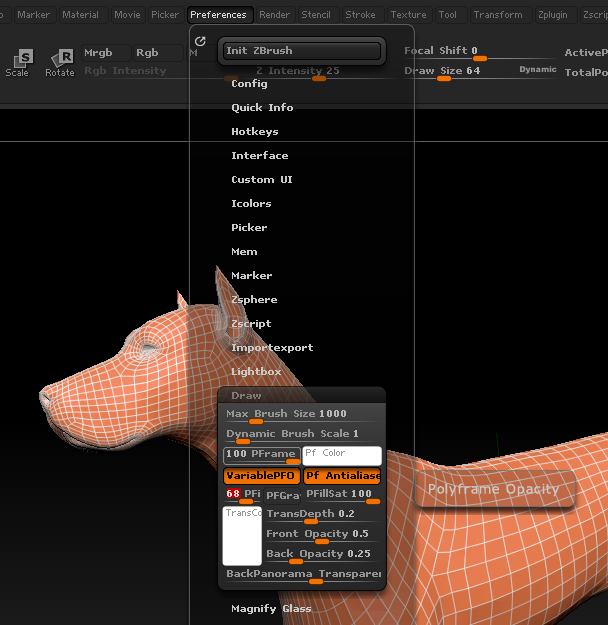Click the PFGray slider
The width and height of the screenshot is (608, 625).
point(283,495)
